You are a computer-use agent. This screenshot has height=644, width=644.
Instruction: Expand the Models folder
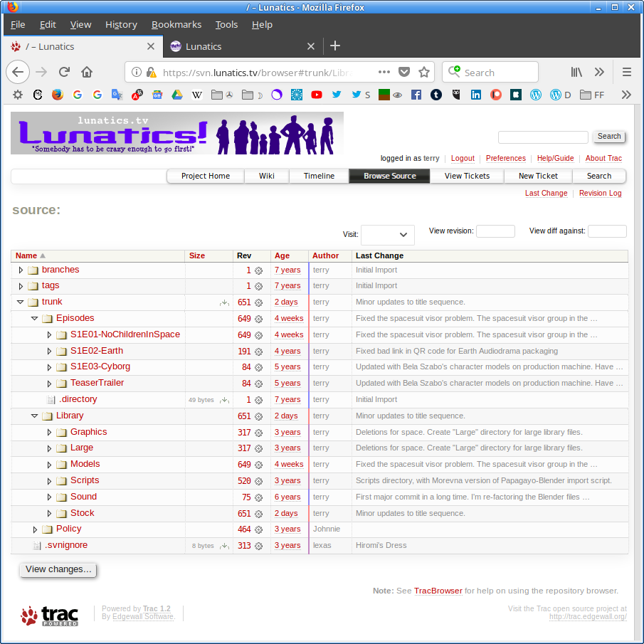[x=49, y=464]
